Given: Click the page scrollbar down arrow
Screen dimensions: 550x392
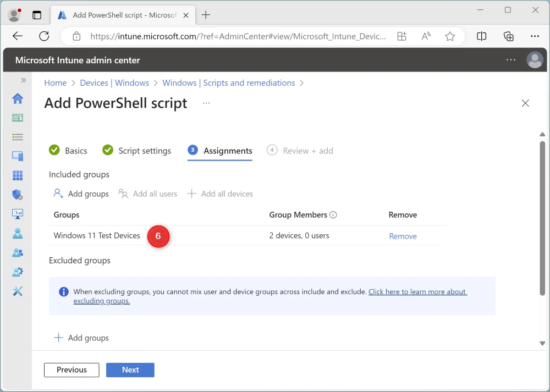Looking at the screenshot, I should [542, 344].
